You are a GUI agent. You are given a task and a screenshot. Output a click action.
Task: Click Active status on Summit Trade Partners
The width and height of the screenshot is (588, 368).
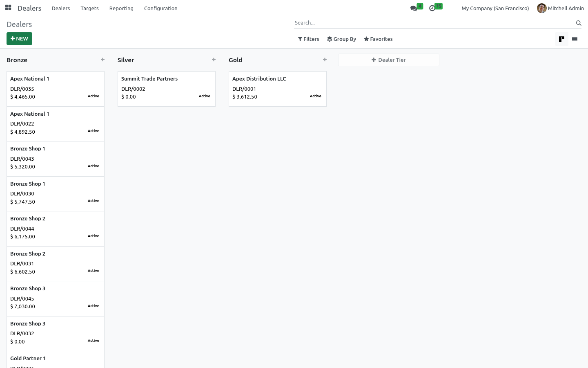(x=205, y=96)
